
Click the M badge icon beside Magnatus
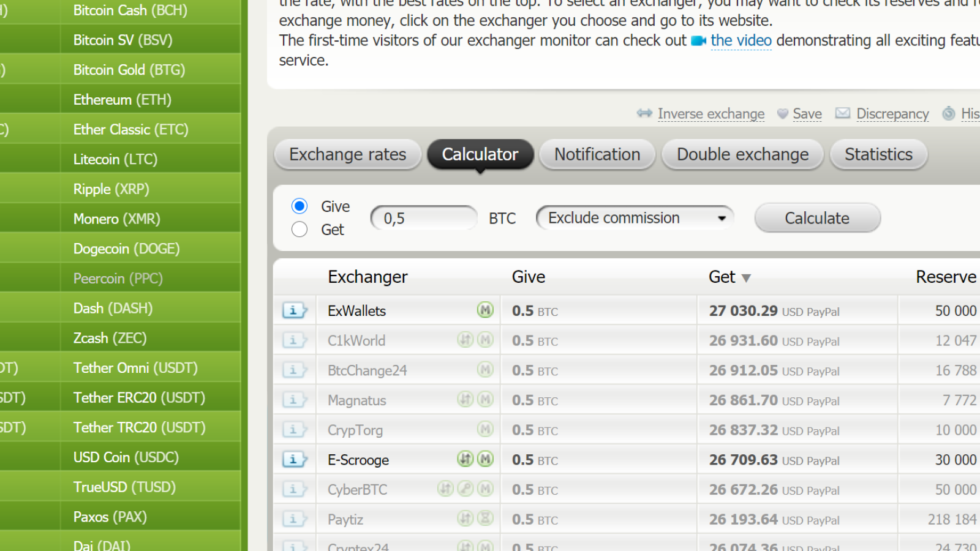point(485,399)
